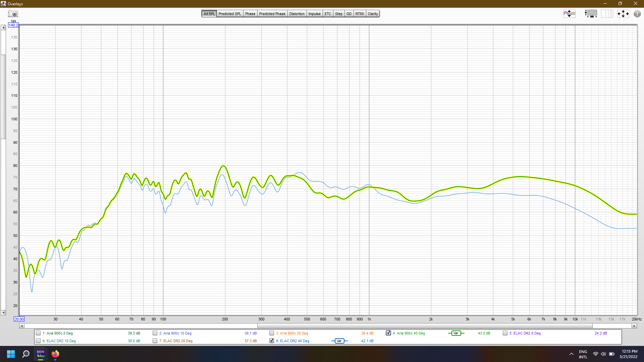This screenshot has width=644, height=362.
Task: Open the ENG INTL language switcher
Action: coord(583,354)
